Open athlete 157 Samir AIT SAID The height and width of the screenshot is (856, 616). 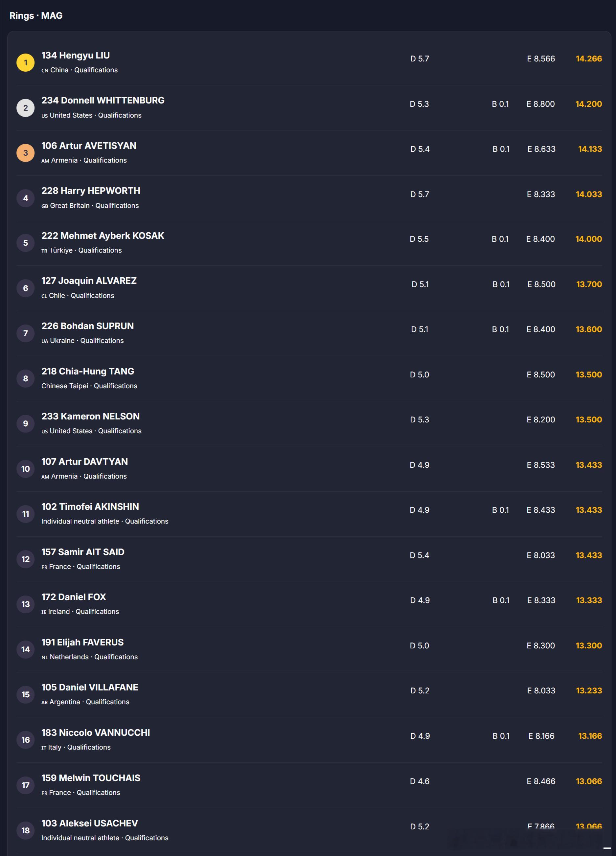point(83,552)
